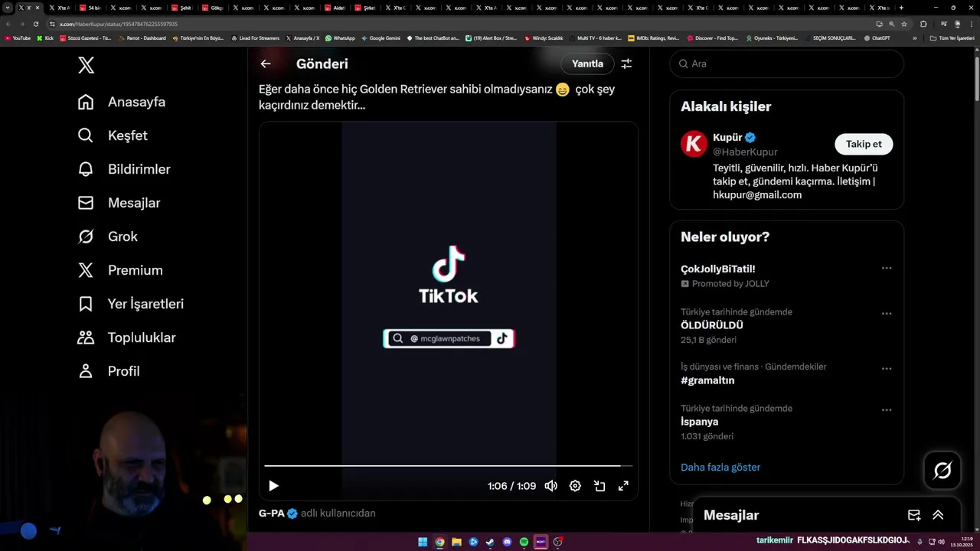Follow Kupür with Takip et
Viewport: 980px width, 551px height.
[x=864, y=144]
